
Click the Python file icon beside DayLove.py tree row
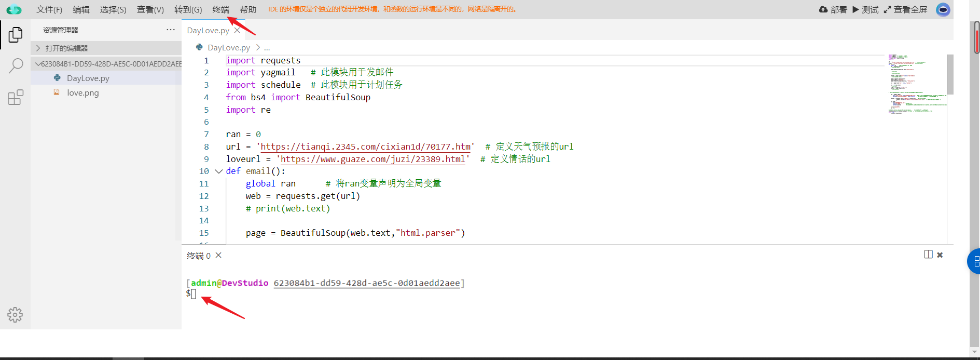click(x=57, y=78)
